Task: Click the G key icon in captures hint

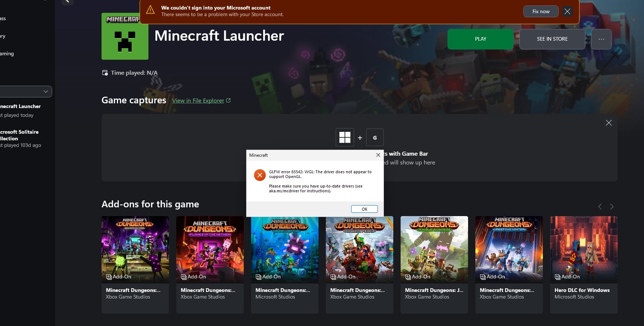Action: tap(375, 137)
